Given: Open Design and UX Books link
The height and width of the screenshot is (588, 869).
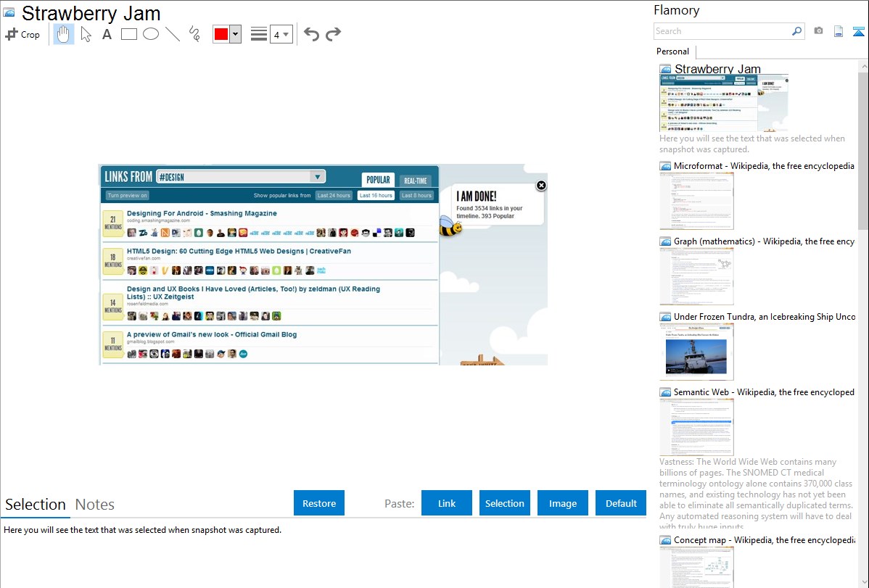Looking at the screenshot, I should 253,293.
